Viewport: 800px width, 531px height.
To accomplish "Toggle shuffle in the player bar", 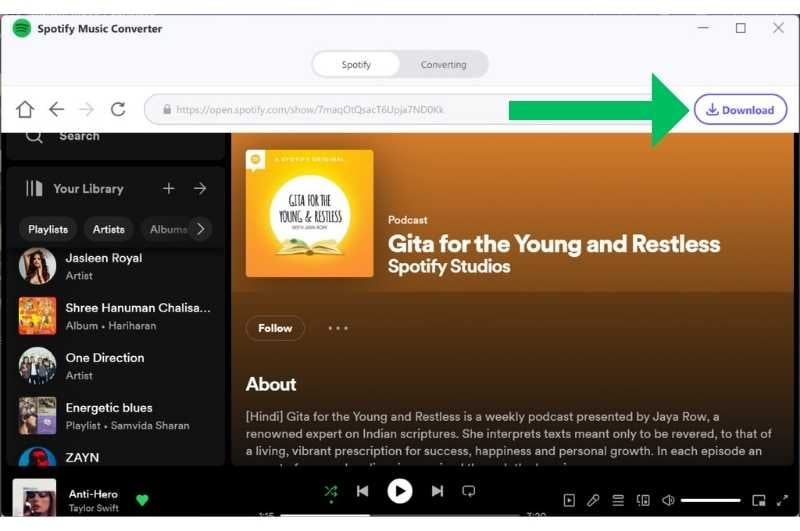I will (x=331, y=491).
